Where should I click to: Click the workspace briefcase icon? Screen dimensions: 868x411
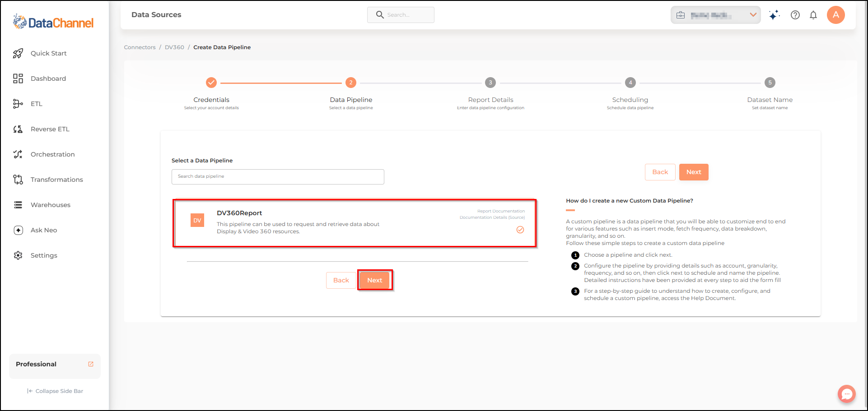(x=681, y=15)
